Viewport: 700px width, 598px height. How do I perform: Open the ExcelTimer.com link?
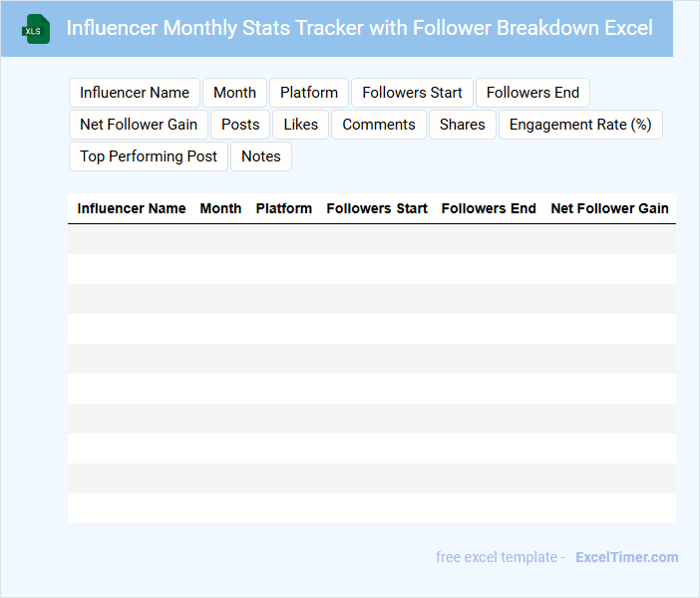pos(626,557)
